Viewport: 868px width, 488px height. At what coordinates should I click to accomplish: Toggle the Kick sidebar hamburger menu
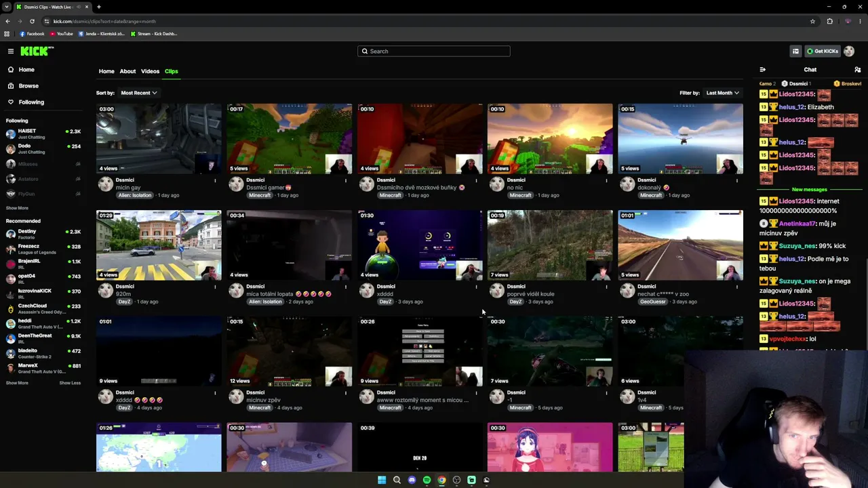pyautogui.click(x=11, y=52)
